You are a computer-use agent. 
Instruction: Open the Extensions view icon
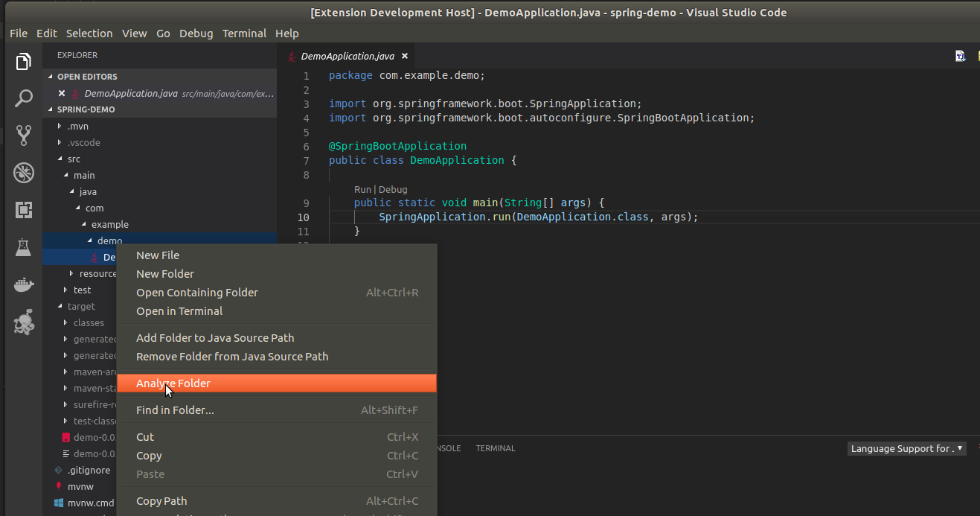[x=24, y=211]
